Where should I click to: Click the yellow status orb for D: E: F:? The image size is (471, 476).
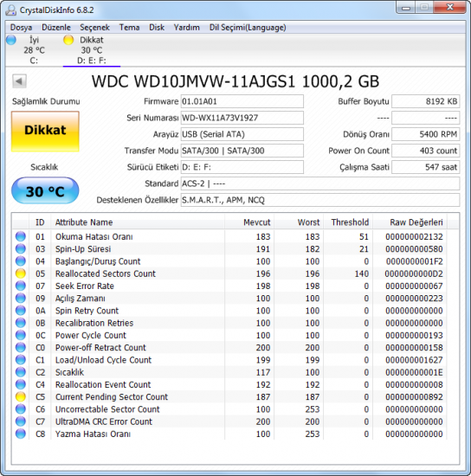pos(68,40)
